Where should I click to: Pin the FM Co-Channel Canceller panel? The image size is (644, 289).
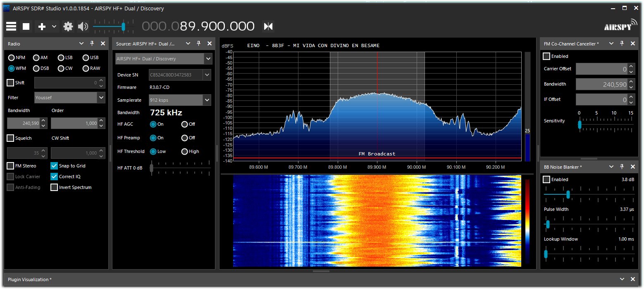[622, 43]
